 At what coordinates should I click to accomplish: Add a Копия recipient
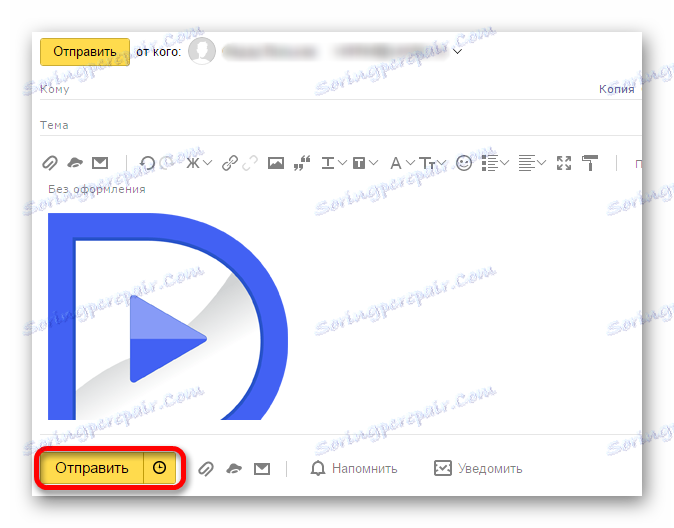pos(616,89)
